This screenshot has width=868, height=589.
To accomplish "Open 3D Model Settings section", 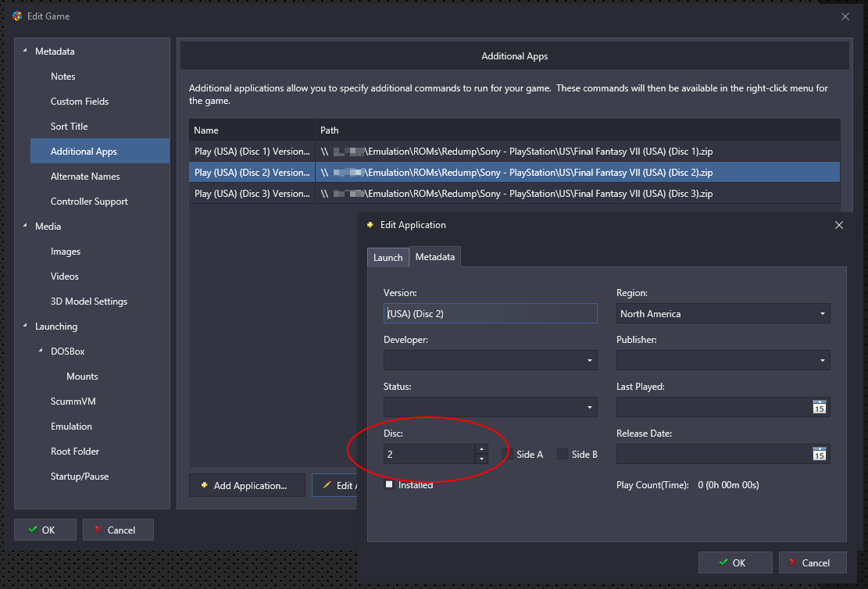I will [89, 302].
